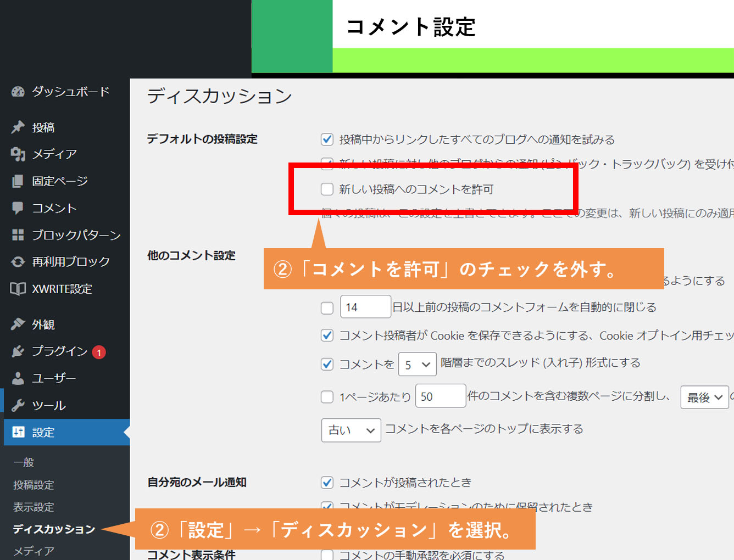
Task: Click the comments per page field showing 50
Action: tap(441, 396)
